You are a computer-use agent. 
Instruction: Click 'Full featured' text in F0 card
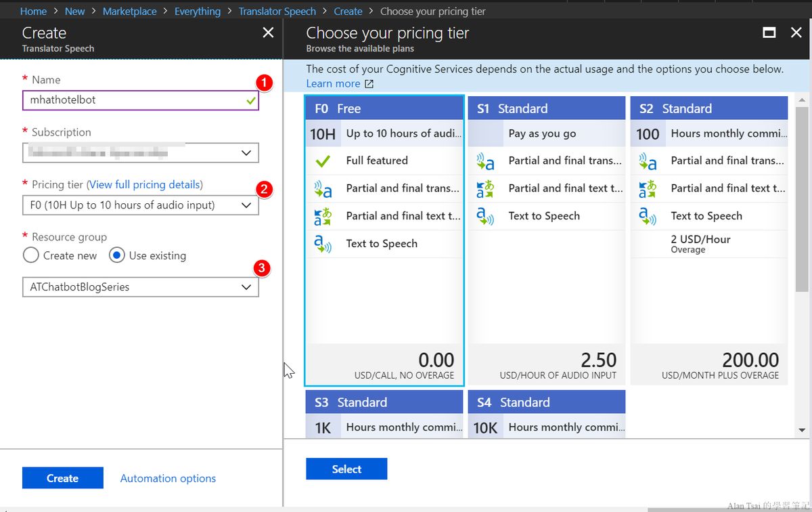click(x=377, y=161)
